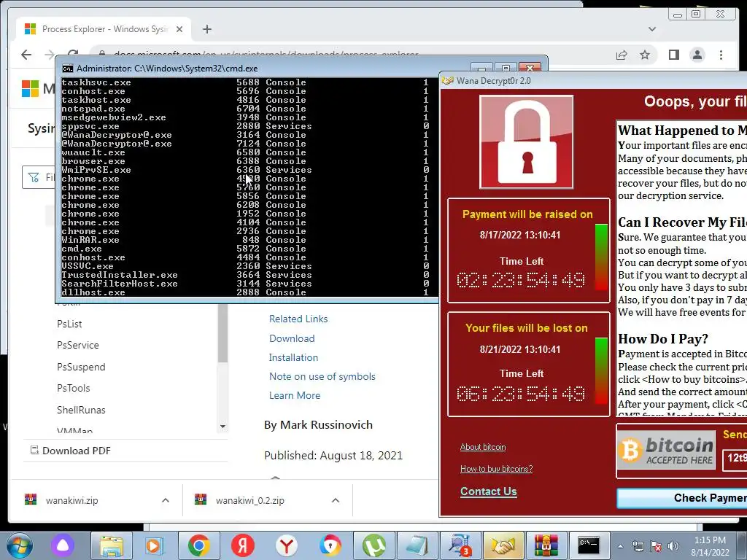Open wanakiwi_0.2.zip download options chevron
Viewport: 747px width, 560px height.
[336, 500]
